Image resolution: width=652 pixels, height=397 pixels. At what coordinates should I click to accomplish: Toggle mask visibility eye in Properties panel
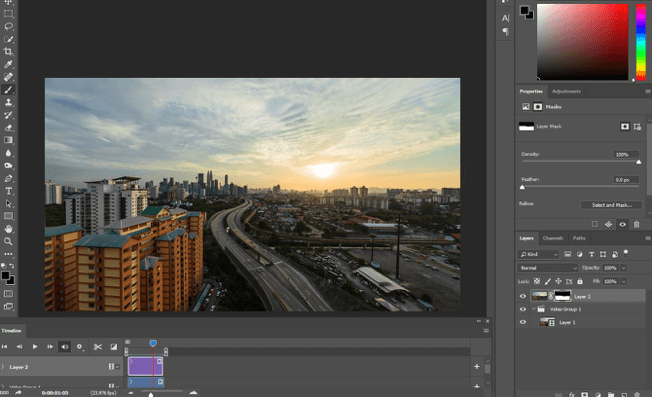tap(622, 224)
